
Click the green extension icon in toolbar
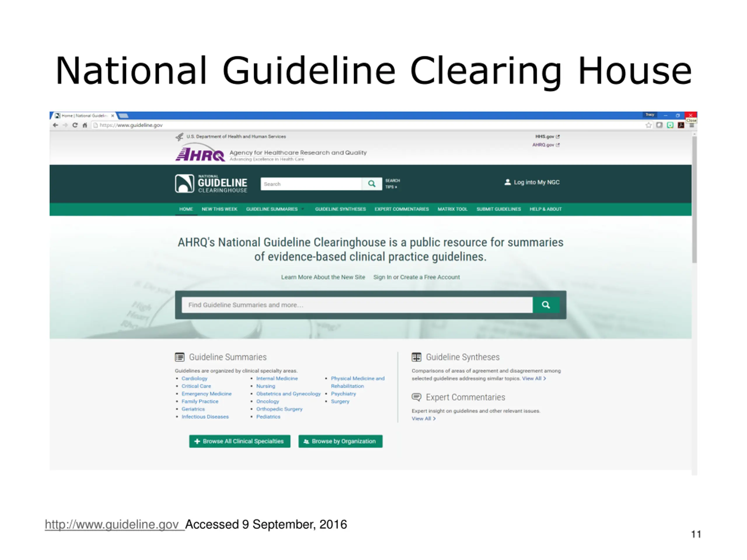(x=670, y=125)
